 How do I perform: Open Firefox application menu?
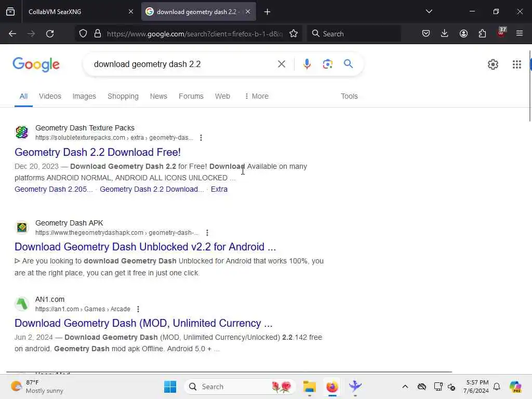(520, 34)
